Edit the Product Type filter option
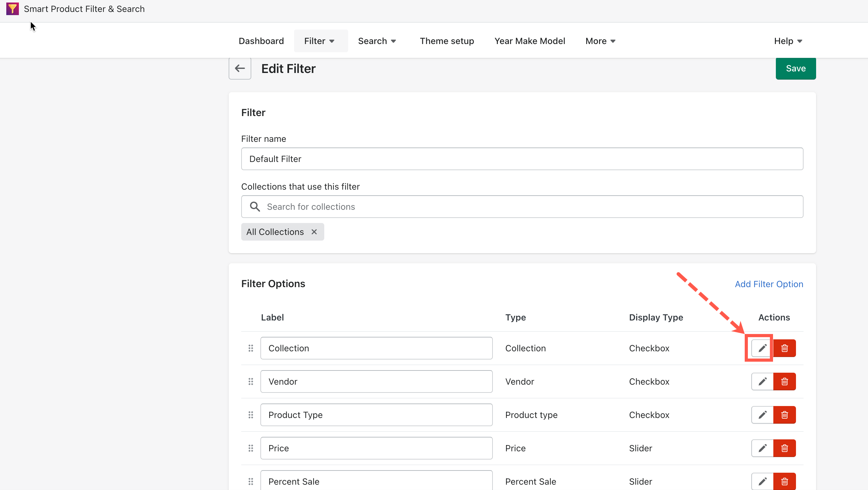 (x=762, y=415)
